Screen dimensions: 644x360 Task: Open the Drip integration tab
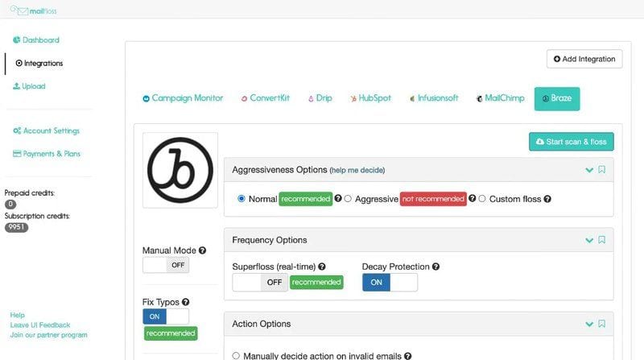point(320,98)
